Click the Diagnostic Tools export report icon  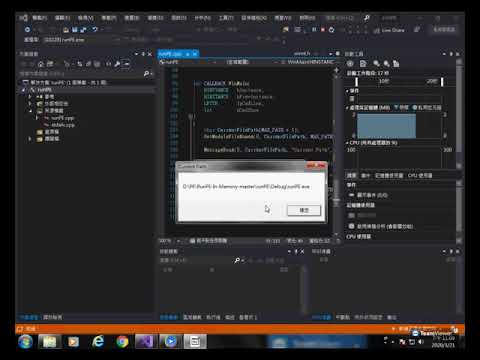click(363, 63)
